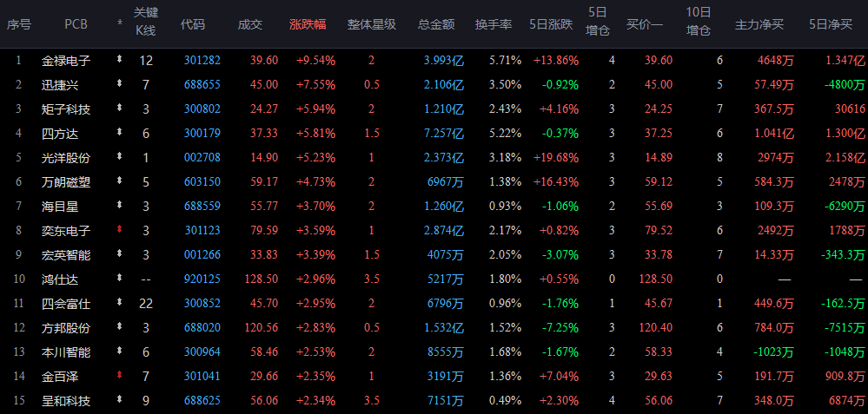Click 5-day change value +19.68%

(x=556, y=158)
